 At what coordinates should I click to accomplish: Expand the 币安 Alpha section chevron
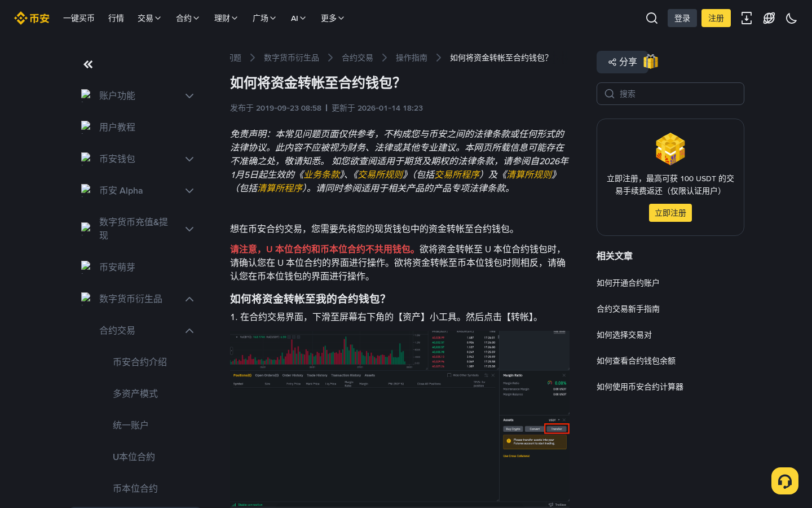189,191
